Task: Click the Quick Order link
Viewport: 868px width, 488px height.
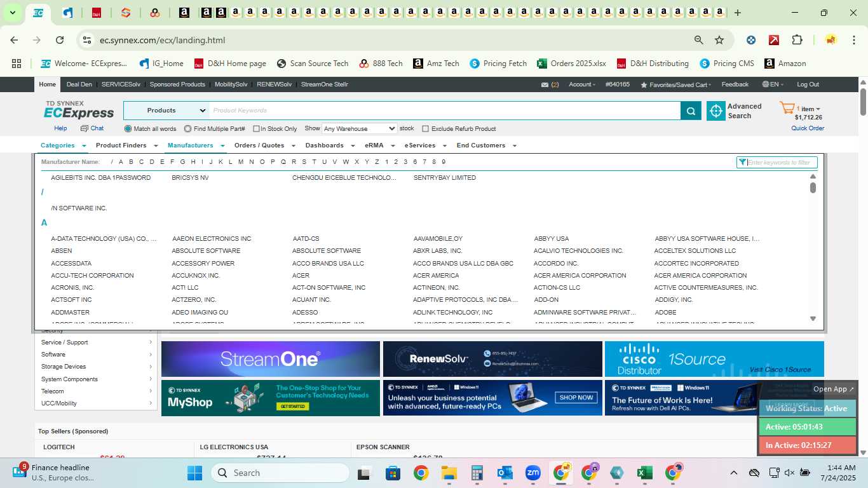Action: (x=808, y=128)
